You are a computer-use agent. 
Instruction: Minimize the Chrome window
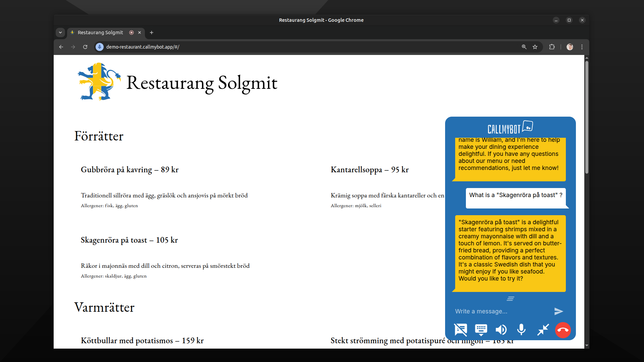click(556, 20)
